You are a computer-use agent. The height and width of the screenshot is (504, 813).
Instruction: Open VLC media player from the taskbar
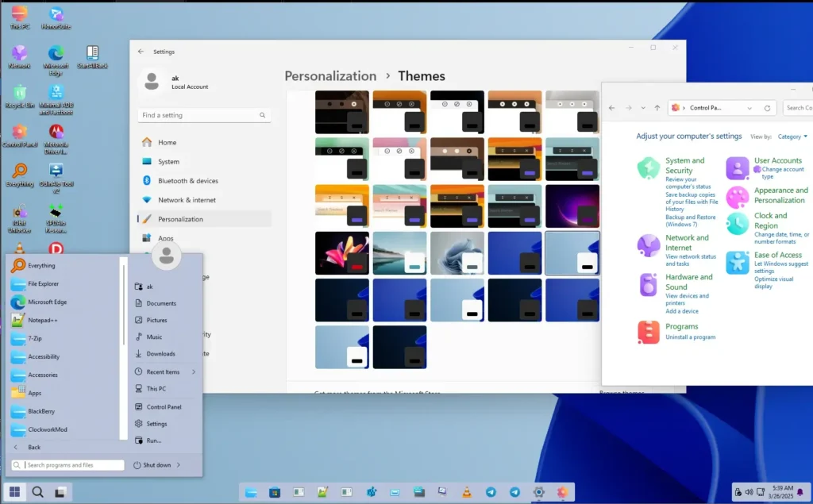tap(467, 492)
